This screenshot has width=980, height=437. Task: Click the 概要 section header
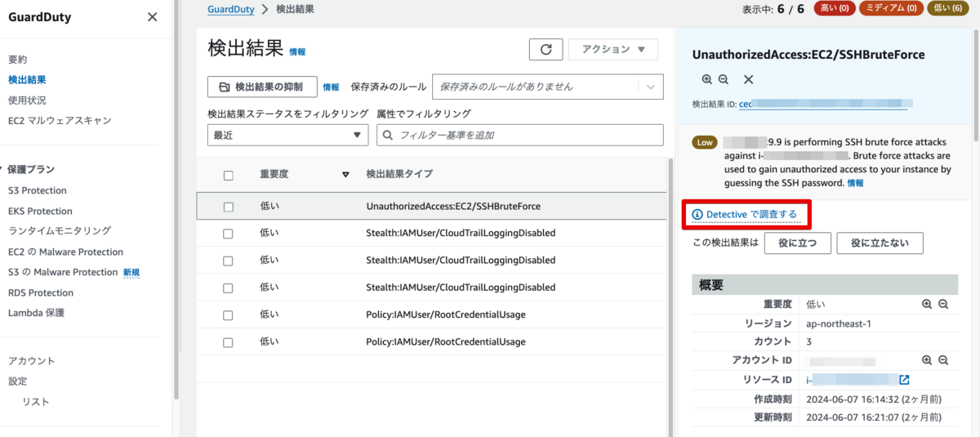(x=825, y=284)
